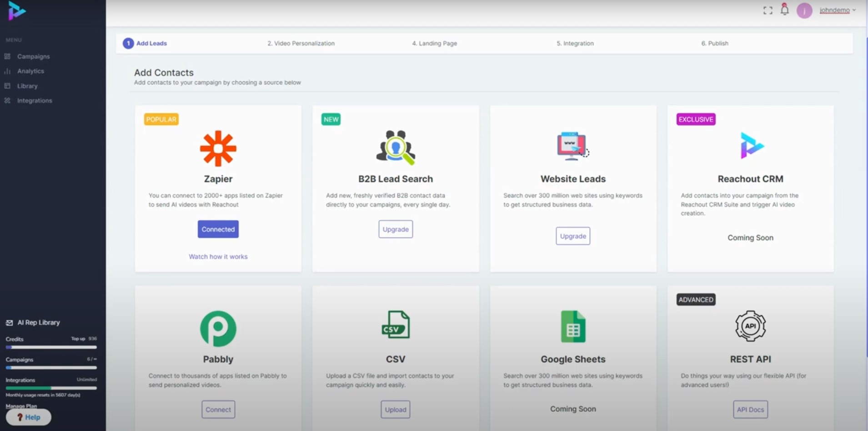Click the B2B Lead Search card title
868x431 pixels.
396,179
